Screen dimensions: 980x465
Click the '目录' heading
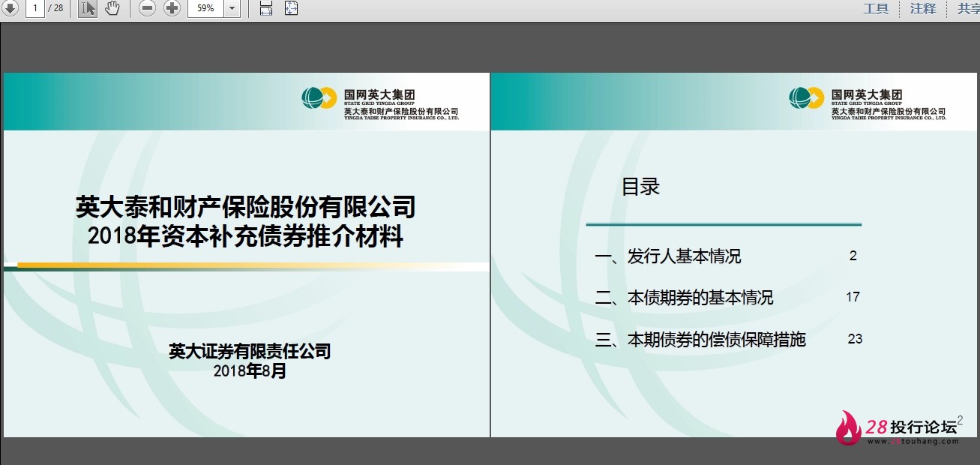click(x=640, y=187)
